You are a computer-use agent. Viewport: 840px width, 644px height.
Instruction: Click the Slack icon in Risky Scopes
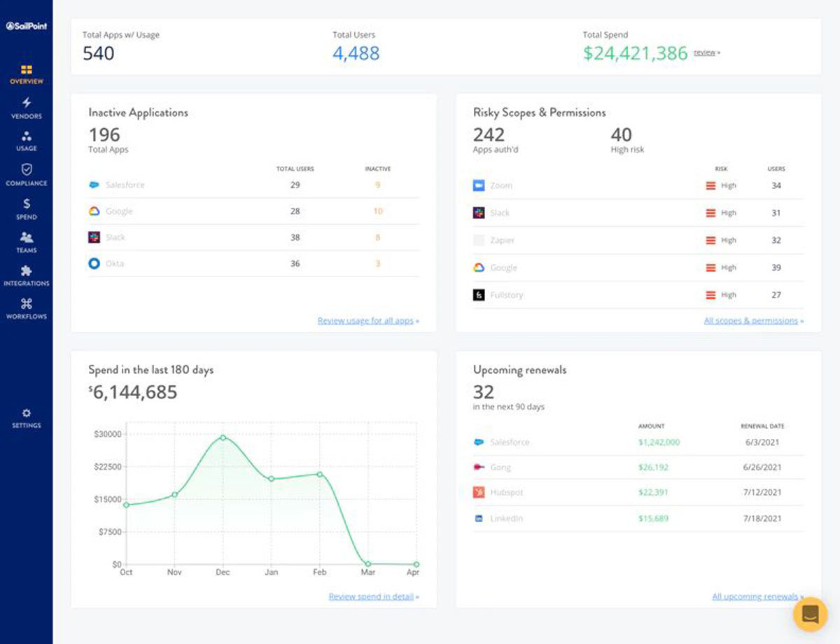(x=479, y=213)
